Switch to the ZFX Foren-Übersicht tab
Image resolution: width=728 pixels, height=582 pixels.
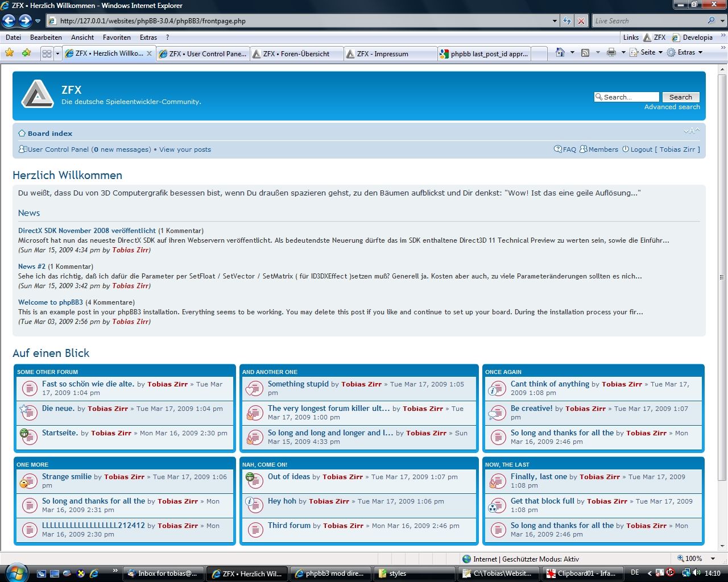(x=296, y=53)
